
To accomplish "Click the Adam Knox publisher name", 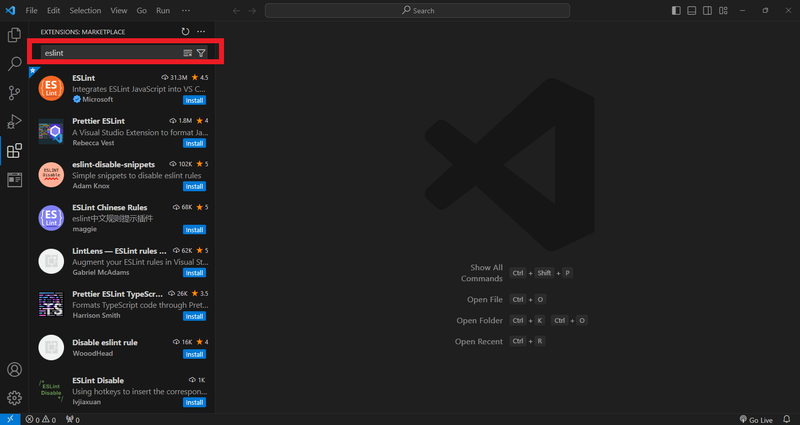I will click(91, 186).
